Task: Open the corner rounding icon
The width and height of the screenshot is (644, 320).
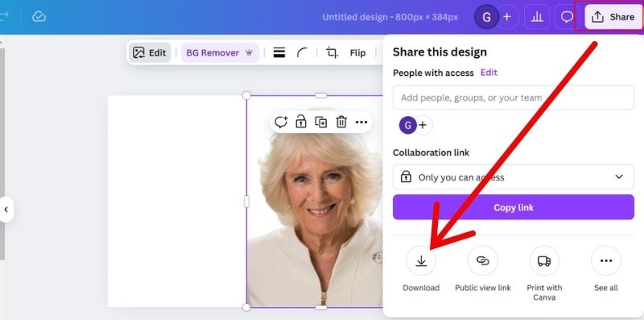Action: [x=302, y=52]
